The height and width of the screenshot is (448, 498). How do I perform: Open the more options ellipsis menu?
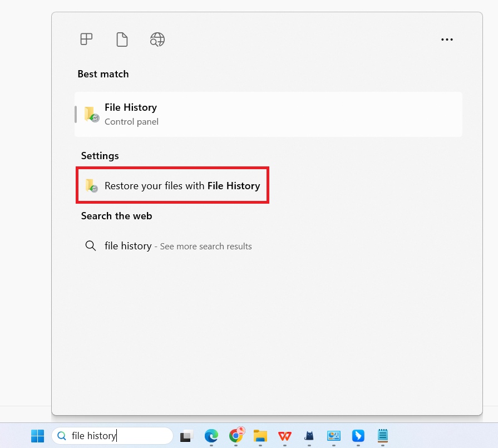(447, 39)
